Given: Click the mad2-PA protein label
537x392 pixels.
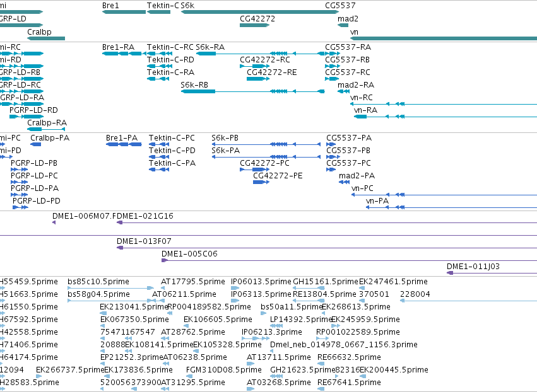Looking at the screenshot, I should [357, 176].
